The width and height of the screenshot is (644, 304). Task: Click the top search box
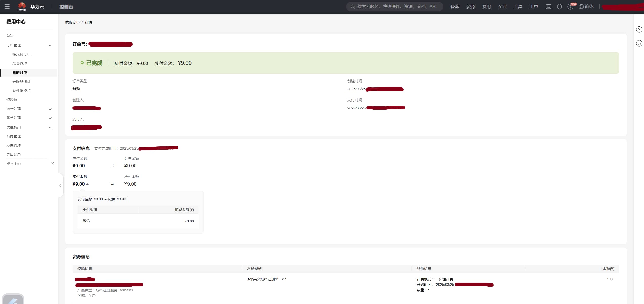[395, 7]
